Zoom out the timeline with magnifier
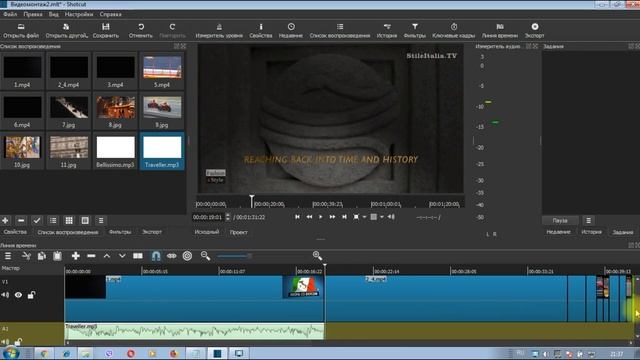 coord(205,256)
